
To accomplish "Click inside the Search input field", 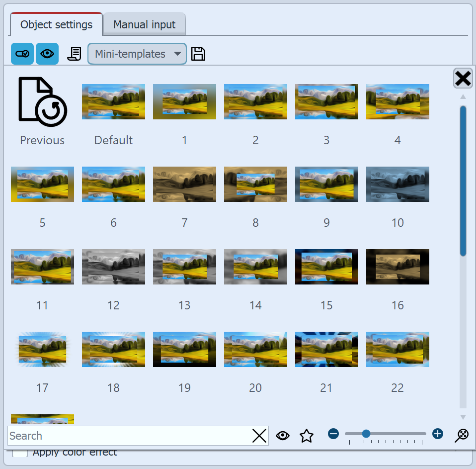I will click(x=124, y=436).
